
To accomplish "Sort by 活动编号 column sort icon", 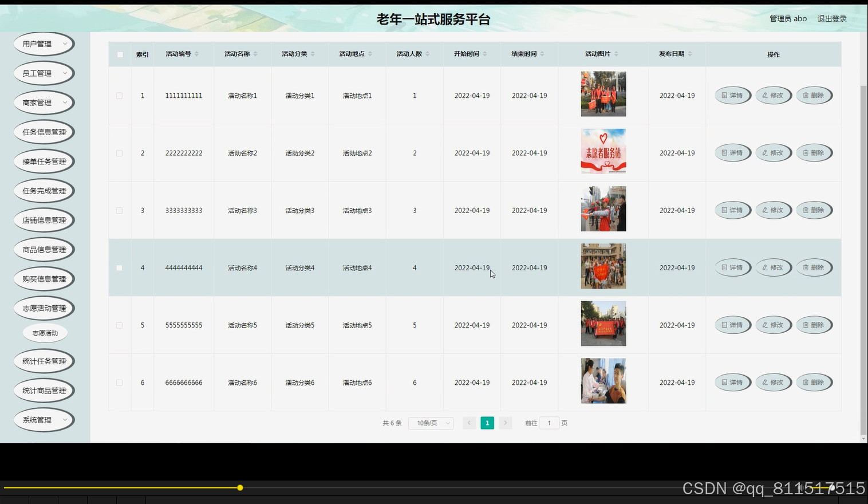I will click(x=196, y=54).
